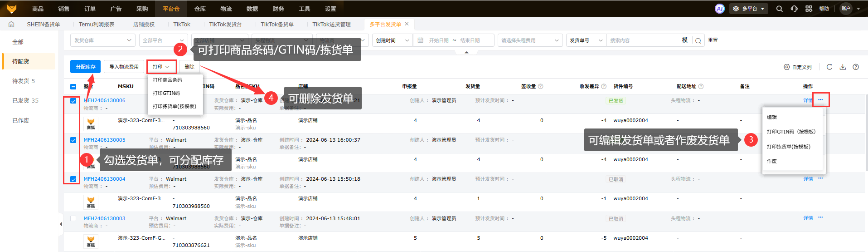Screen dimensions: 868x252
Task: Select 已发货 in left sidebar
Action: pyautogui.click(x=25, y=100)
